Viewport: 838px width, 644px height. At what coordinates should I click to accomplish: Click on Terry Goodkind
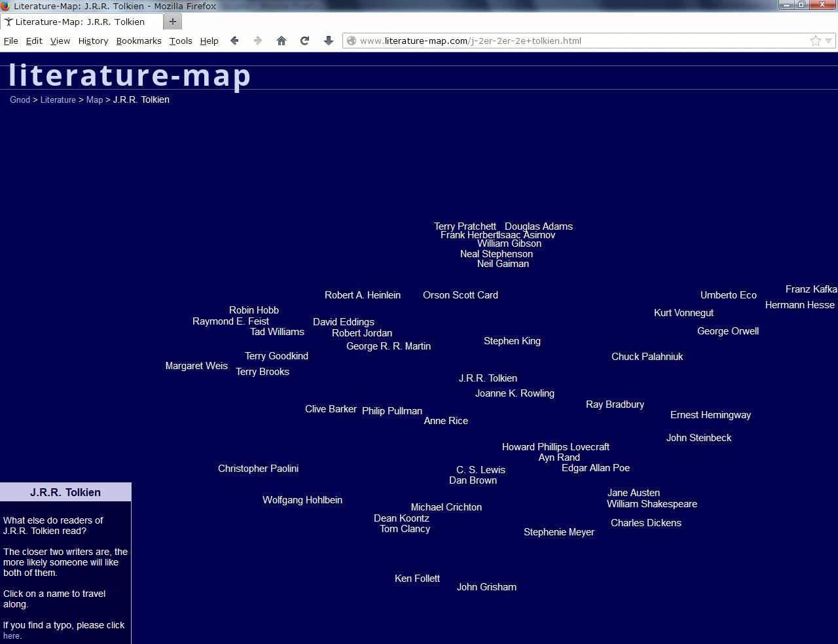[x=276, y=356]
